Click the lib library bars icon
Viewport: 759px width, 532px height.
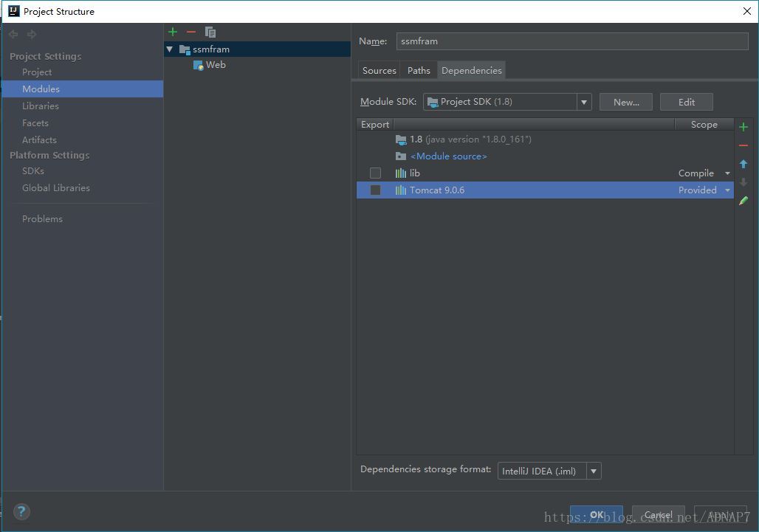[x=401, y=173]
